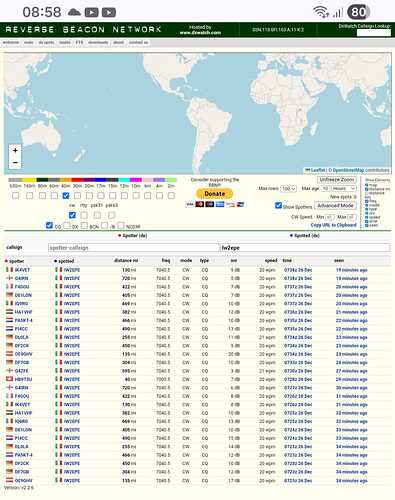
Task: Click the 30m red color swatch
Action: point(77,180)
